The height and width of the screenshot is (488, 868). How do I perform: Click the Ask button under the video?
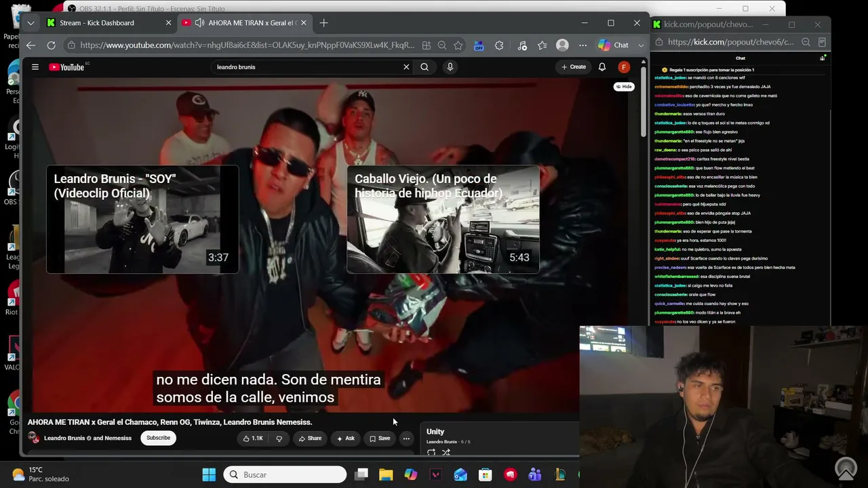click(x=346, y=439)
